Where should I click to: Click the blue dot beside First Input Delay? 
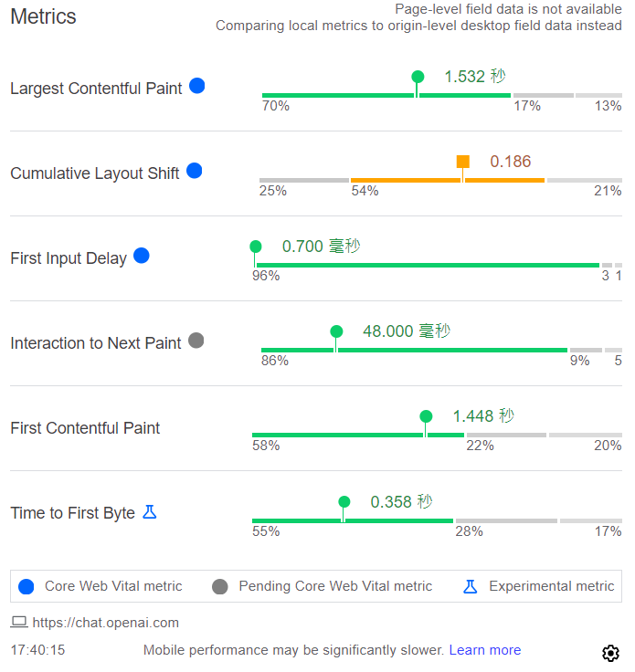pyautogui.click(x=142, y=257)
